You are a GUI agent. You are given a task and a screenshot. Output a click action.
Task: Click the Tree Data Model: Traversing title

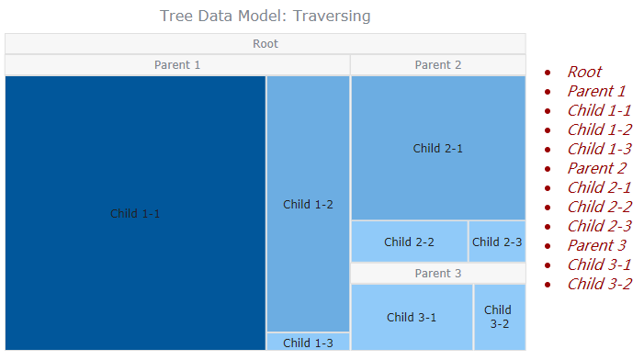(x=266, y=16)
